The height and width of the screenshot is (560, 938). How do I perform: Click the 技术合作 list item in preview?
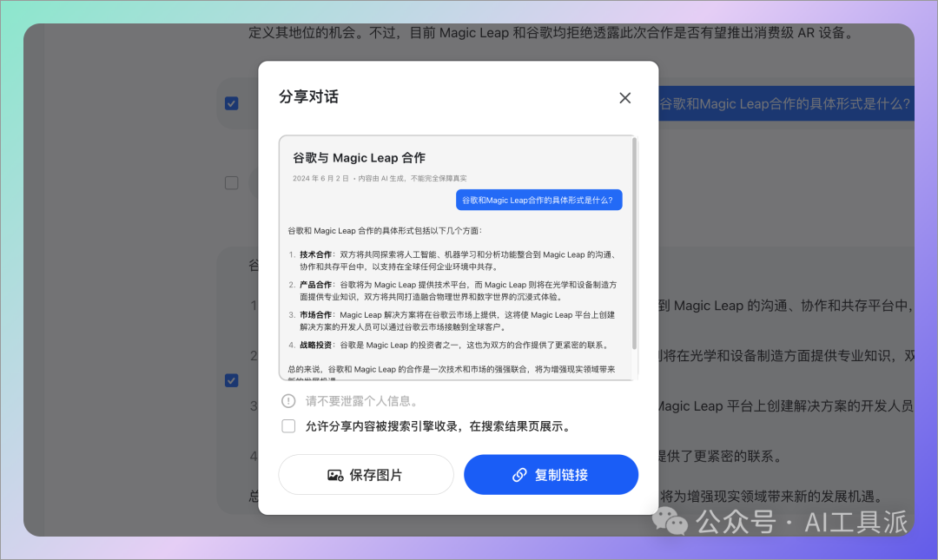coord(452,260)
